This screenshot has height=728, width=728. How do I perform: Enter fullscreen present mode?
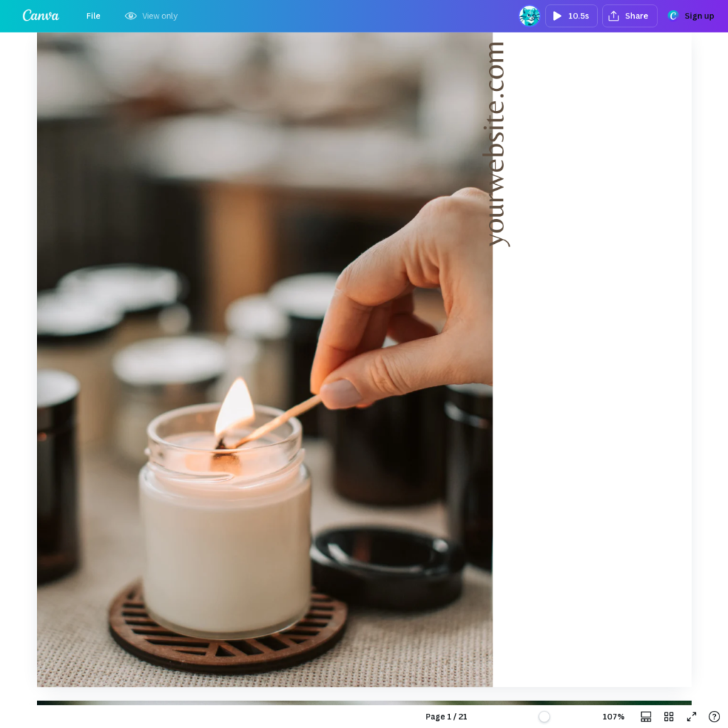click(x=691, y=717)
